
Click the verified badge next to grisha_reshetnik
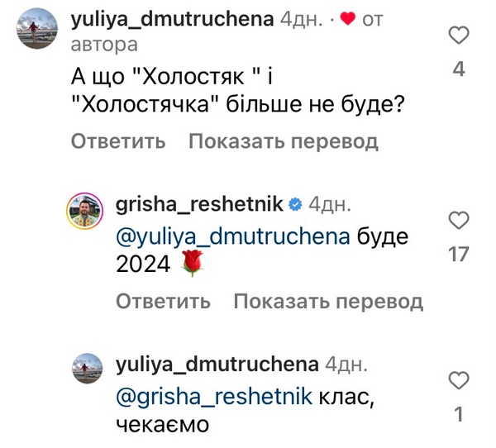click(296, 203)
